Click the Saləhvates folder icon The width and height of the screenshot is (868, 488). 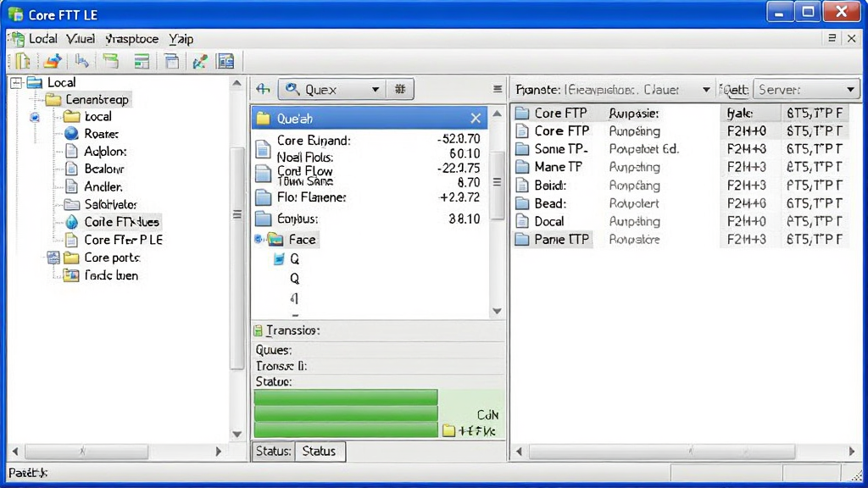71,204
